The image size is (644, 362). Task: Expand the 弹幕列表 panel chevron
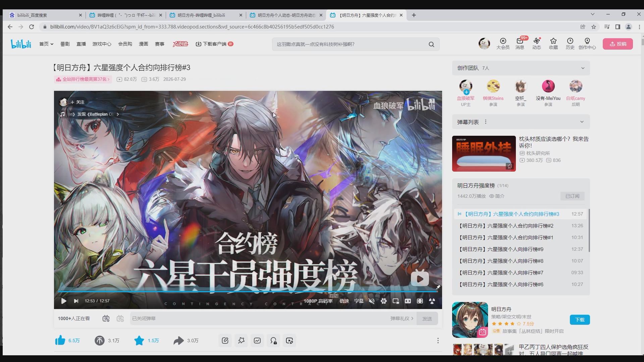582,122
